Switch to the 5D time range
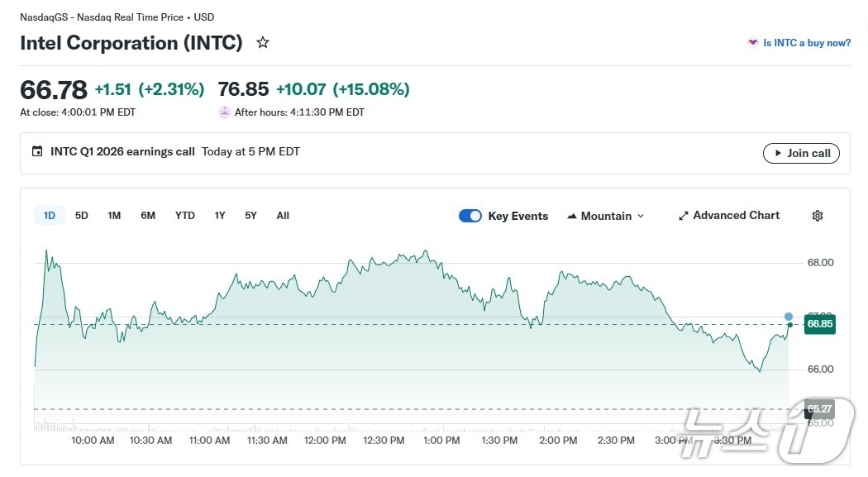The width and height of the screenshot is (868, 477). [82, 216]
